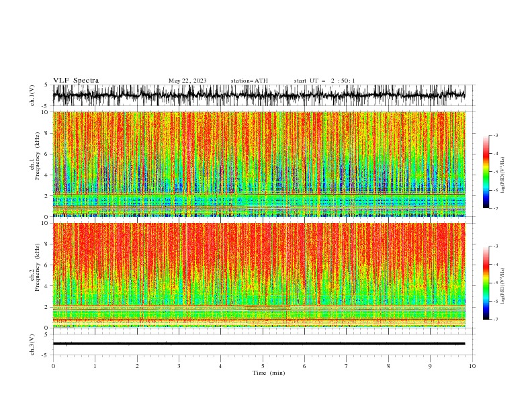532x411 pixels.
Task: Click the '0' tick label on time axis
Action: [x=53, y=366]
